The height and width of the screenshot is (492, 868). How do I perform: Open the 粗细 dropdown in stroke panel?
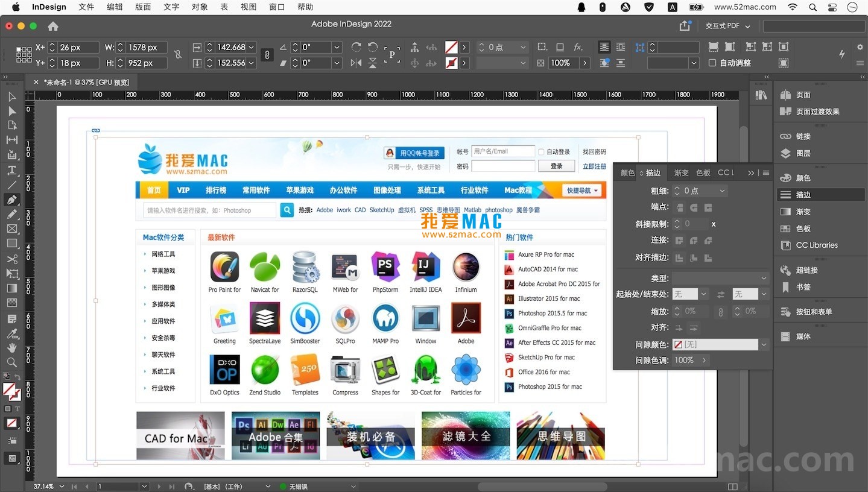(721, 191)
